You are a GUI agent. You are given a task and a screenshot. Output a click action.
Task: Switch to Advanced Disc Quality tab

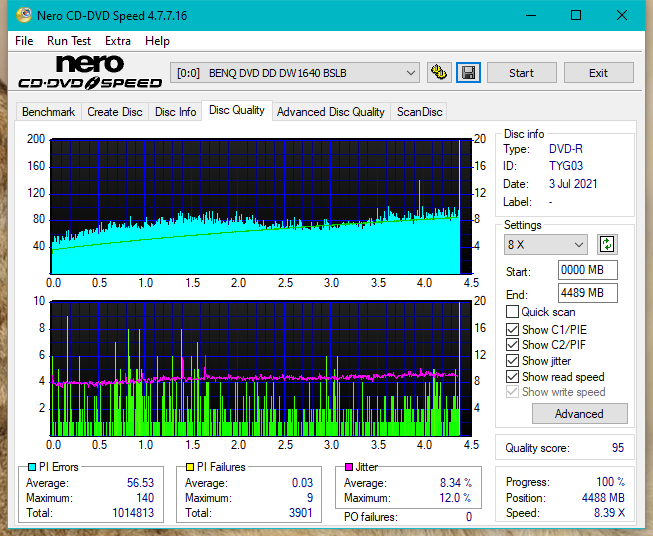[331, 112]
